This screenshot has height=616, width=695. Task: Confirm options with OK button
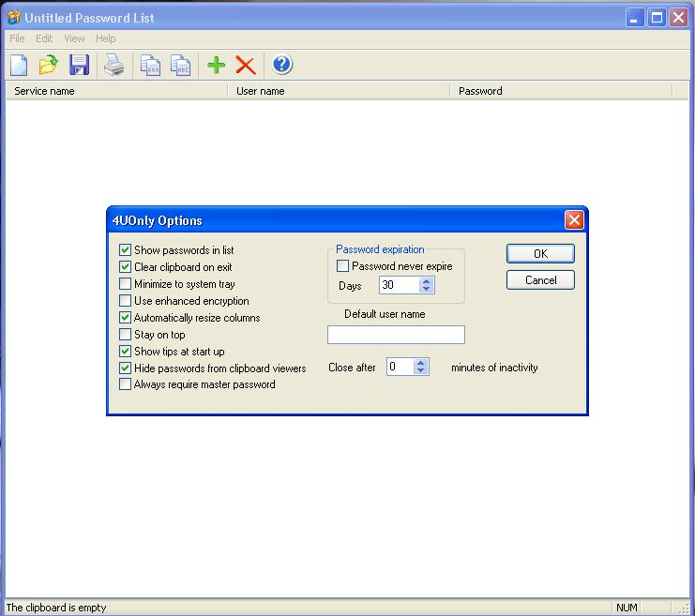(540, 254)
